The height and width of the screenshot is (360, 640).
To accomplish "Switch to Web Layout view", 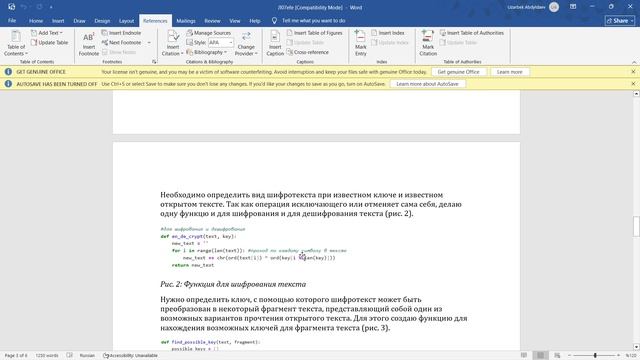I will click(x=557, y=356).
